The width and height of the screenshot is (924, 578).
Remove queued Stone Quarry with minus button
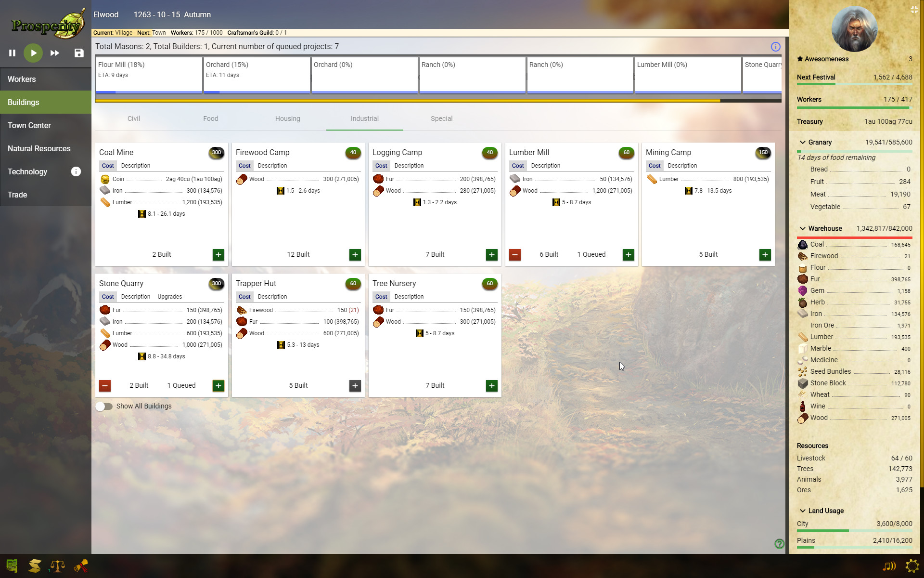tap(104, 385)
